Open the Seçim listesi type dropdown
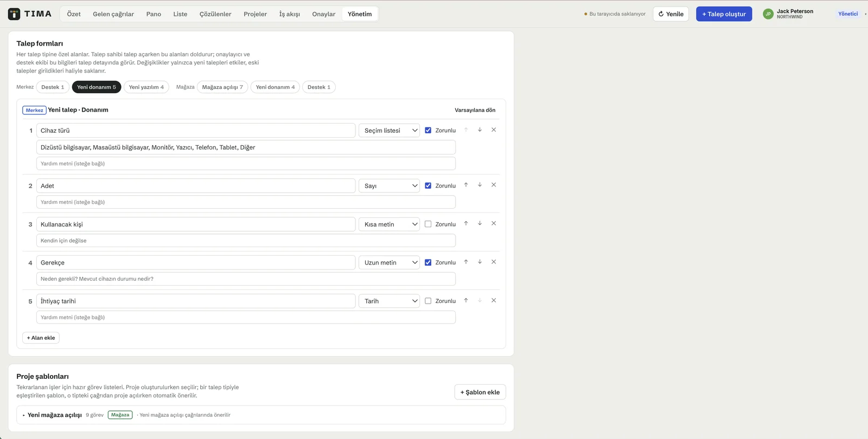 coord(389,131)
